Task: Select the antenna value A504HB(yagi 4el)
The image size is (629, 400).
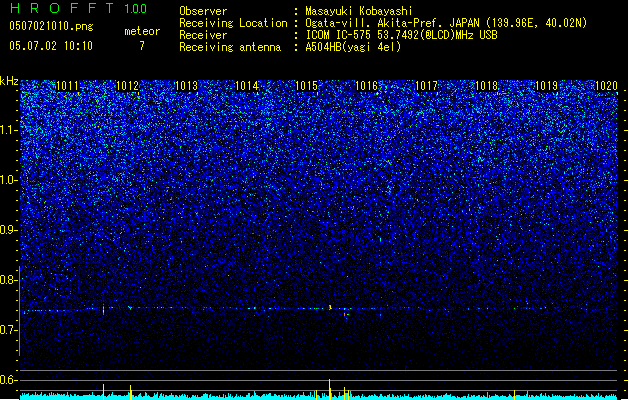Action: click(x=353, y=47)
